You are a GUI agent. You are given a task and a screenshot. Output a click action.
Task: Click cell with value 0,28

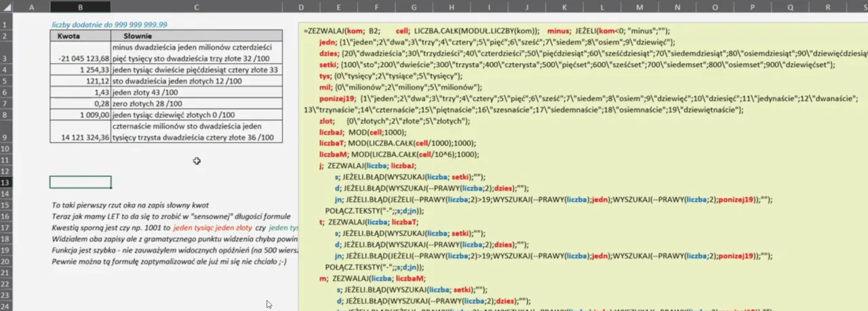(80, 103)
